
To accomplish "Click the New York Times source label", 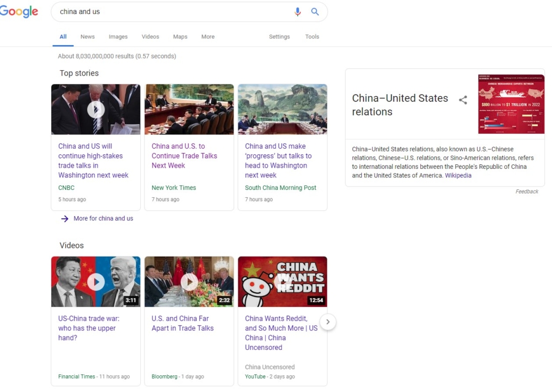I will pyautogui.click(x=174, y=188).
